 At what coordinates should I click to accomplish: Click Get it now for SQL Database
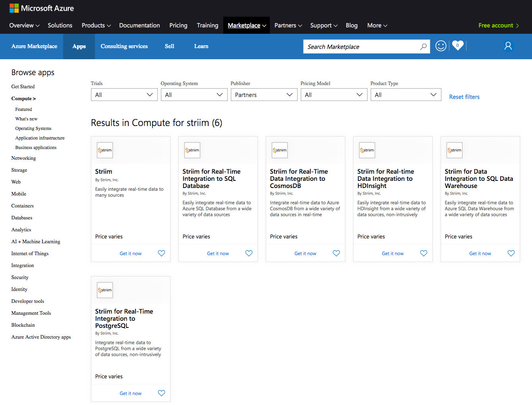point(218,254)
